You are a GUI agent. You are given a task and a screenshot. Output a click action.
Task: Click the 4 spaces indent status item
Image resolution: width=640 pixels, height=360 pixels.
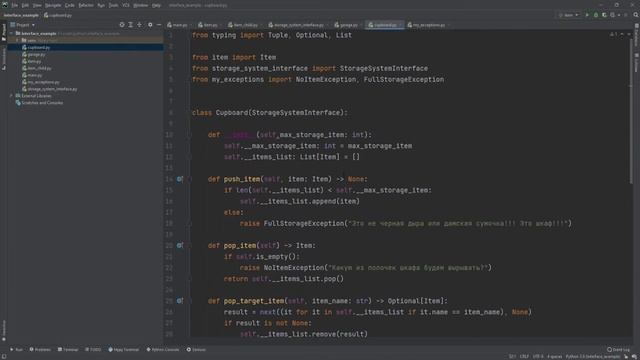pyautogui.click(x=554, y=357)
